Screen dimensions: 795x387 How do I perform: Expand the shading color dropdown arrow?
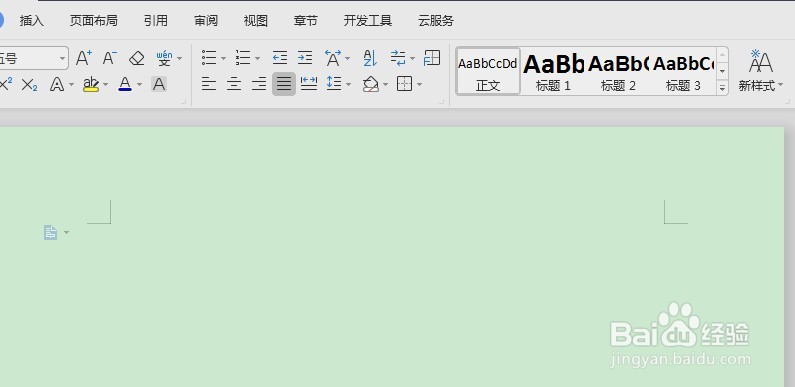coord(385,85)
